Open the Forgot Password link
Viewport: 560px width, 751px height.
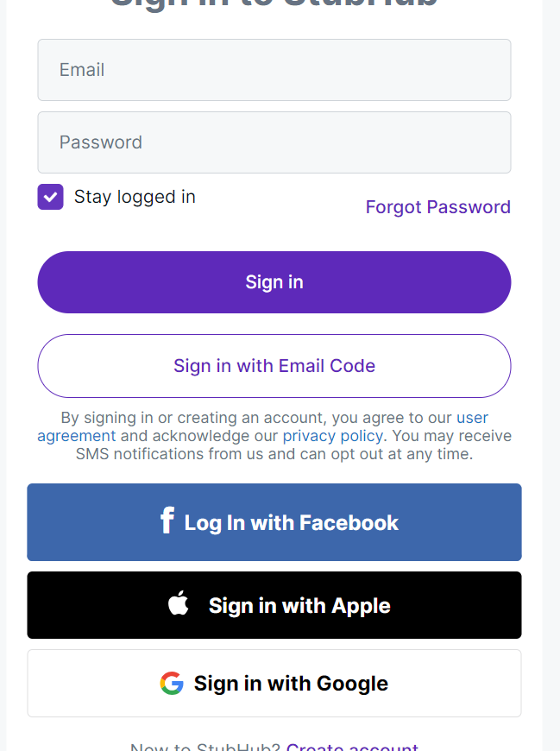coord(438,207)
